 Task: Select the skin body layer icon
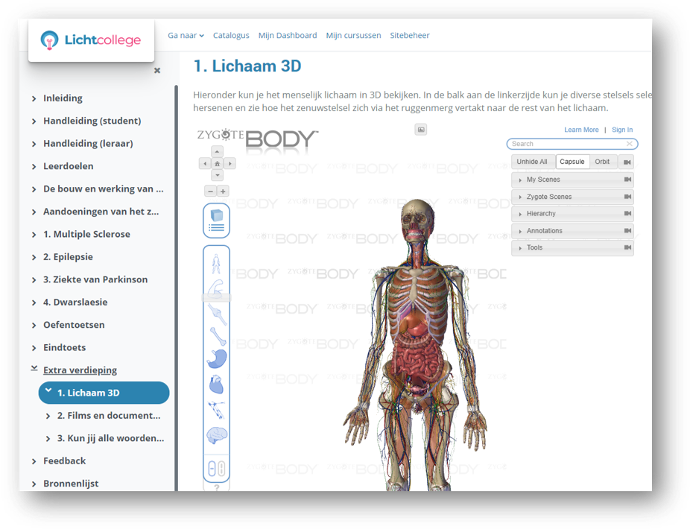pos(217,266)
